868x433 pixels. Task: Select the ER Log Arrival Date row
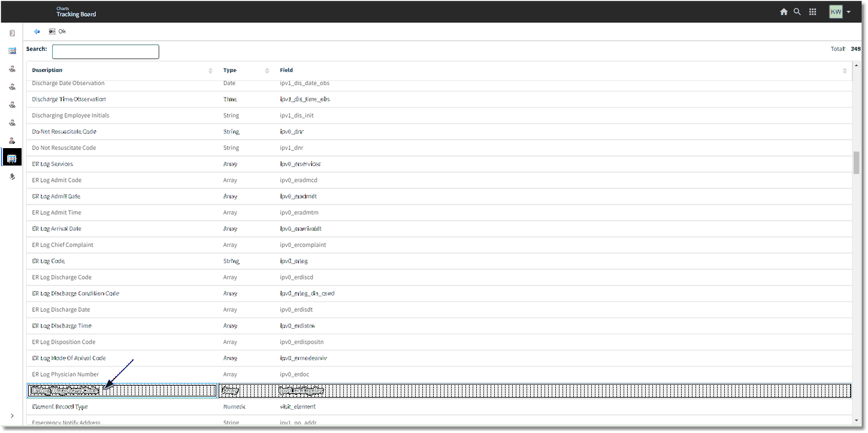pyautogui.click(x=439, y=229)
